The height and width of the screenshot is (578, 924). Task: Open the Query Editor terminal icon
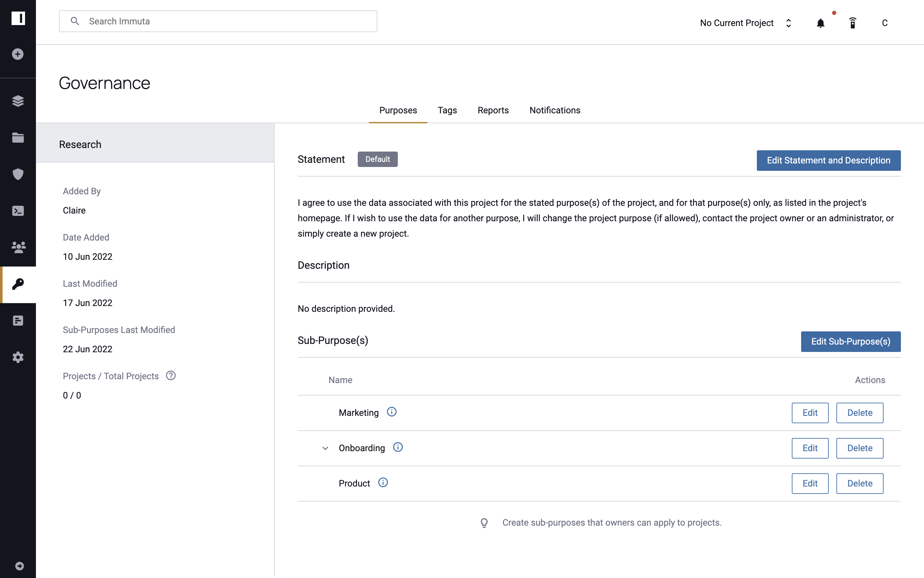tap(18, 211)
